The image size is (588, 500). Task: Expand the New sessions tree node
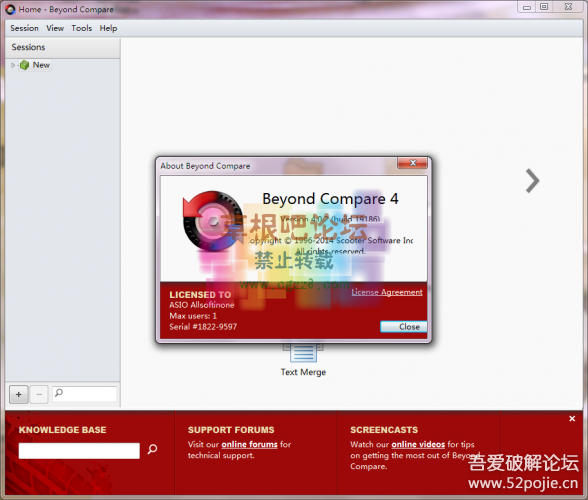13,65
